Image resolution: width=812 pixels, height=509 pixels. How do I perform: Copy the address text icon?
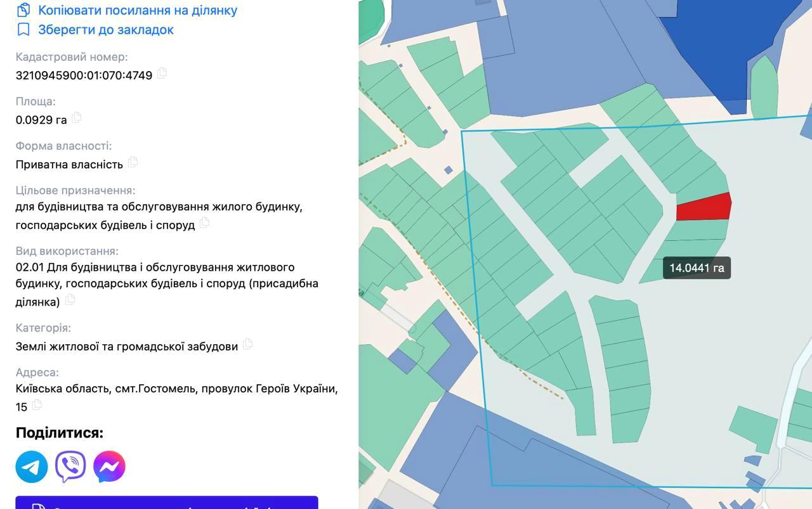[x=37, y=404]
